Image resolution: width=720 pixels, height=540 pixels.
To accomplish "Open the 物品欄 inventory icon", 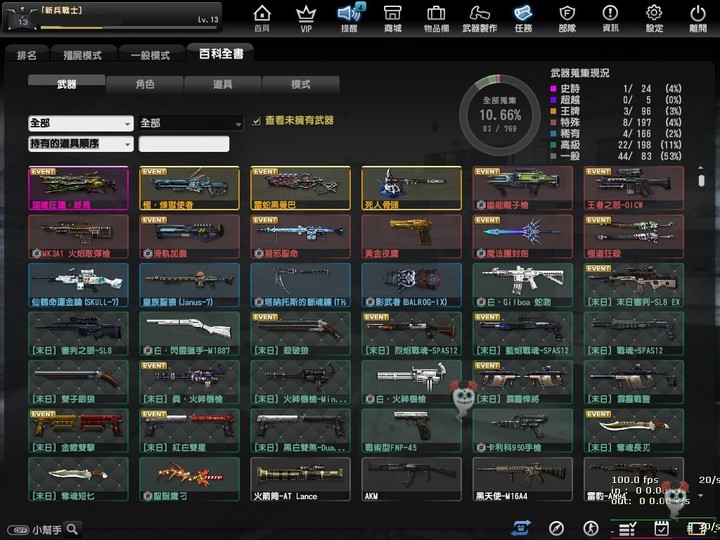I will pos(436,17).
